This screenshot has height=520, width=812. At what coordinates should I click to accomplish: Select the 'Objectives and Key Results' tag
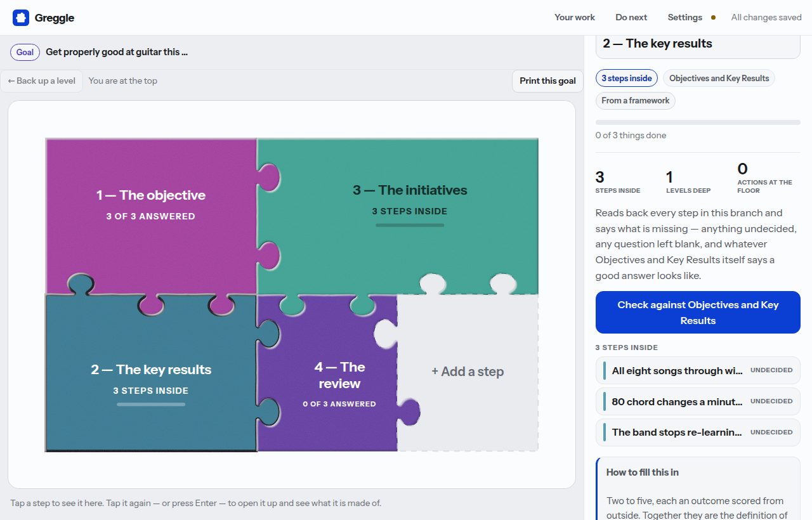(x=719, y=78)
